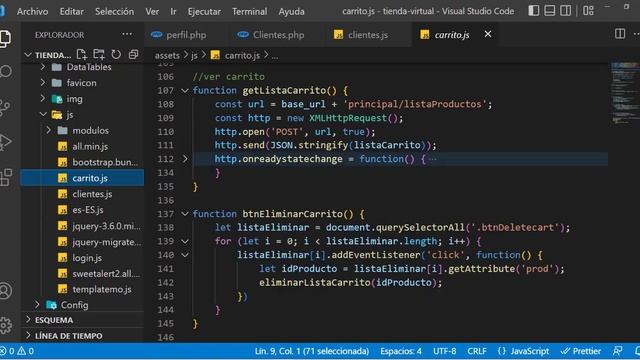The width and height of the screenshot is (640, 360).
Task: Open the Selección menu
Action: [114, 11]
